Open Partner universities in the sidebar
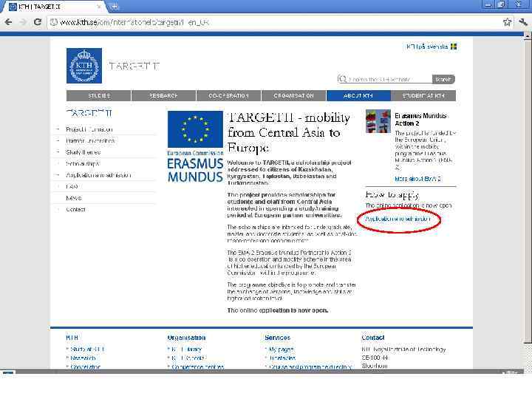This screenshot has width=532, height=399. 90,140
